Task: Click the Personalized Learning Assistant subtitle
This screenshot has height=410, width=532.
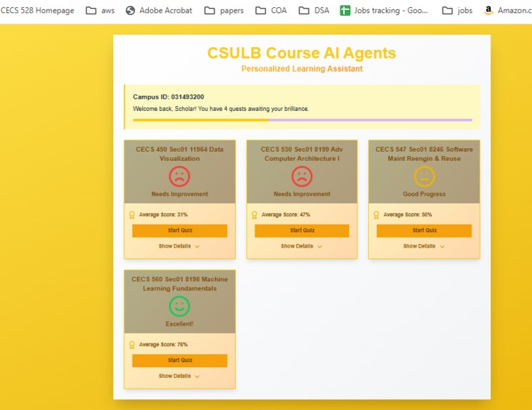Action: pos(302,69)
